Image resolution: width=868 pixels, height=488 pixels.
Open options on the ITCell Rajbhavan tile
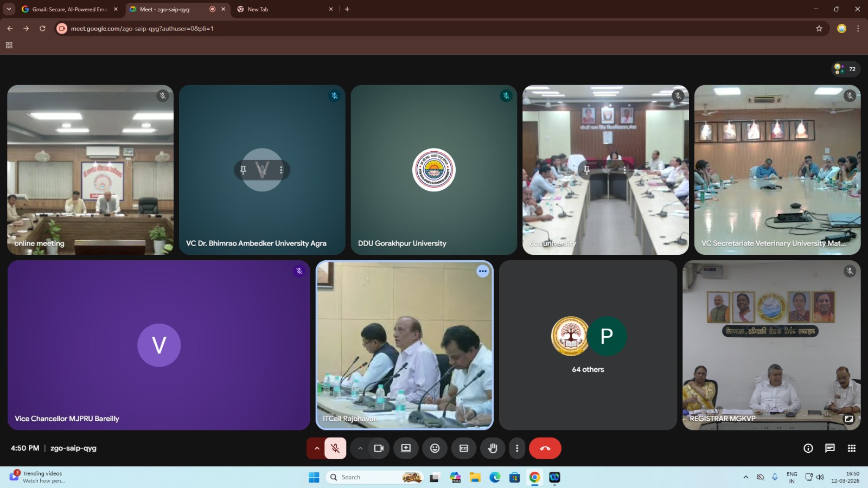pos(482,271)
